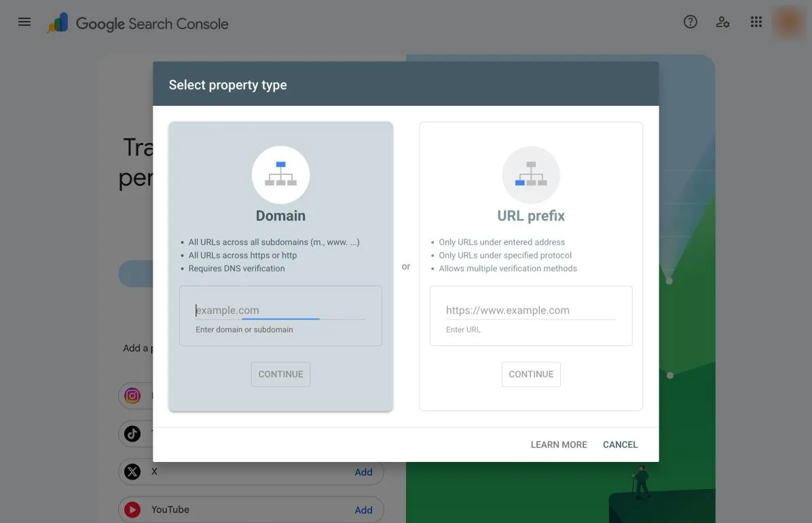The width and height of the screenshot is (812, 523).
Task: Click 'All URLs across https or http'
Action: coord(242,255)
